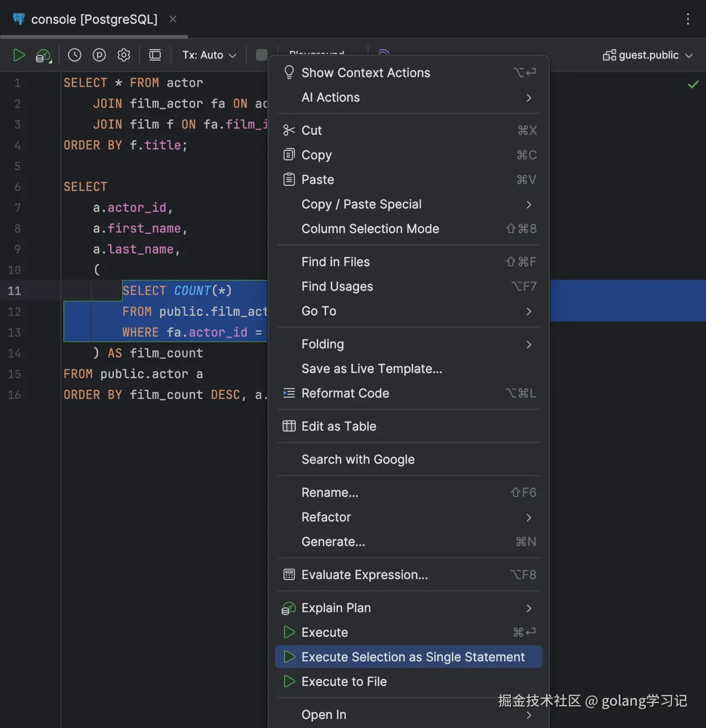Choose Find Usages
Screen dimensions: 706x728
pyautogui.click(x=409, y=286)
